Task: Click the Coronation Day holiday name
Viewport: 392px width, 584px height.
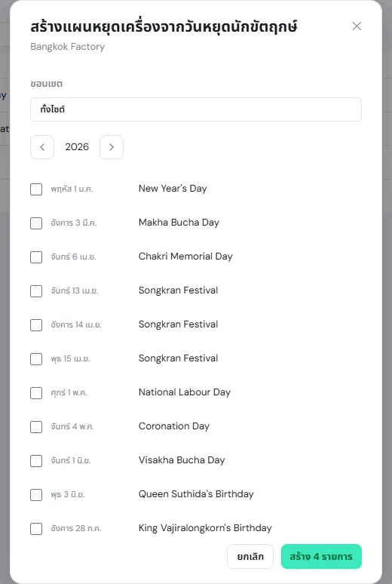Action: point(174,426)
